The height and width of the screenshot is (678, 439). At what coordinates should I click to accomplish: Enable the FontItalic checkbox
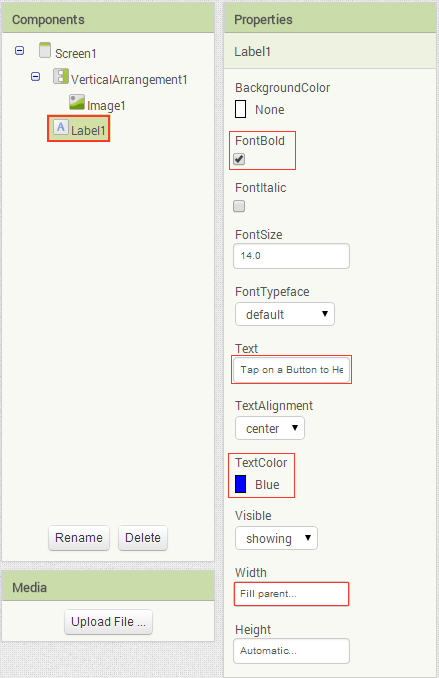(x=239, y=206)
